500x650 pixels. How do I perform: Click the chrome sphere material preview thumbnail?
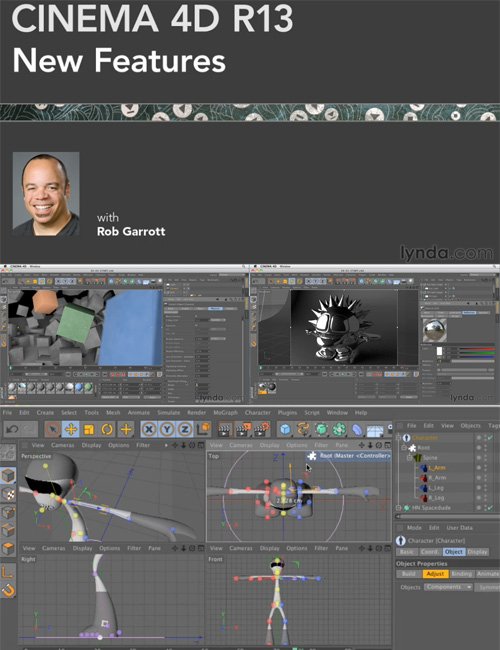point(434,330)
